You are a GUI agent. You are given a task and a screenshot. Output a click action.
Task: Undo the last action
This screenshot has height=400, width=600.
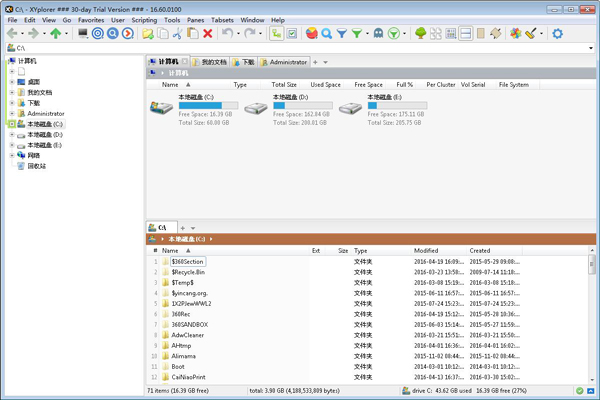click(x=227, y=34)
